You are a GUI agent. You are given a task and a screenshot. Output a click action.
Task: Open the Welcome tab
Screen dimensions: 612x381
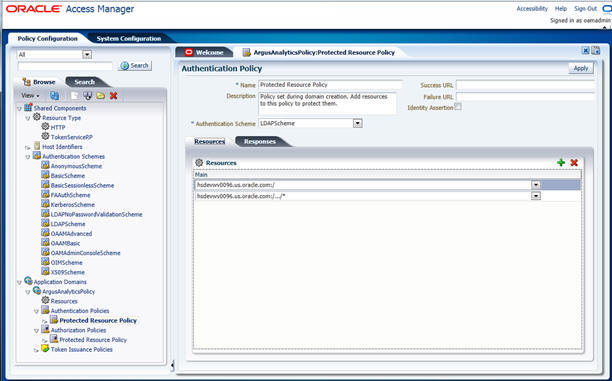tap(205, 52)
